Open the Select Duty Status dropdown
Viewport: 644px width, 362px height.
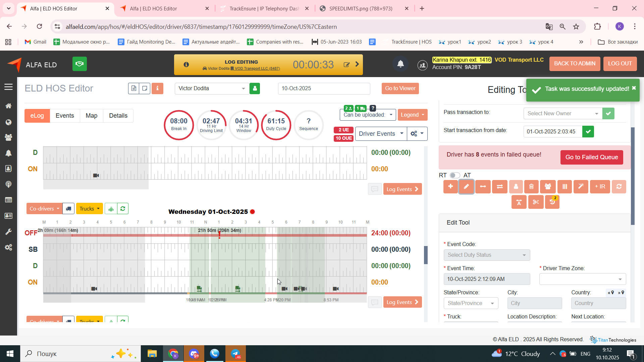[x=487, y=255]
